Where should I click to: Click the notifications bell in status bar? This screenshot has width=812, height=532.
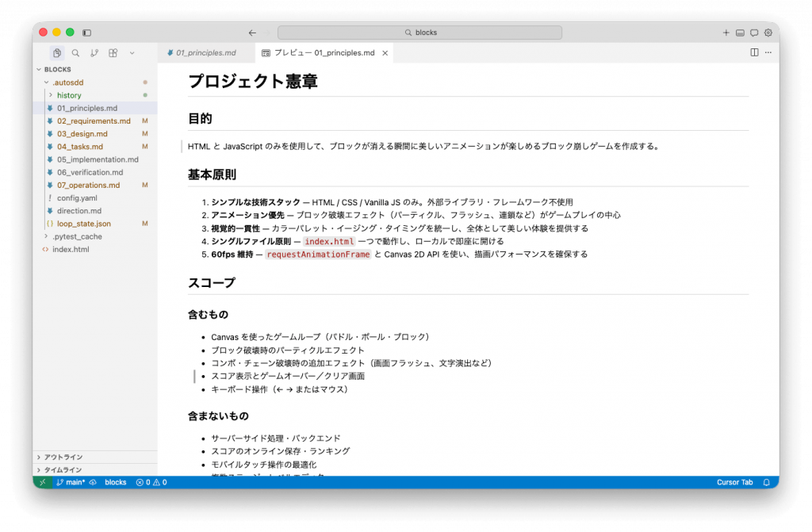tap(766, 482)
